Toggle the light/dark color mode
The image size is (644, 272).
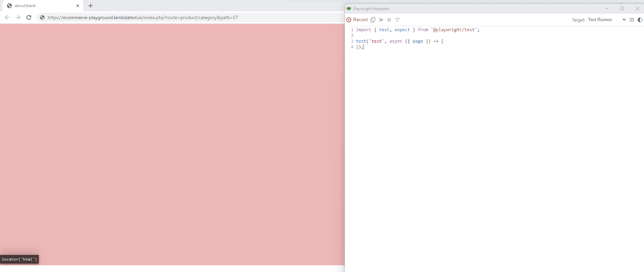[x=640, y=20]
